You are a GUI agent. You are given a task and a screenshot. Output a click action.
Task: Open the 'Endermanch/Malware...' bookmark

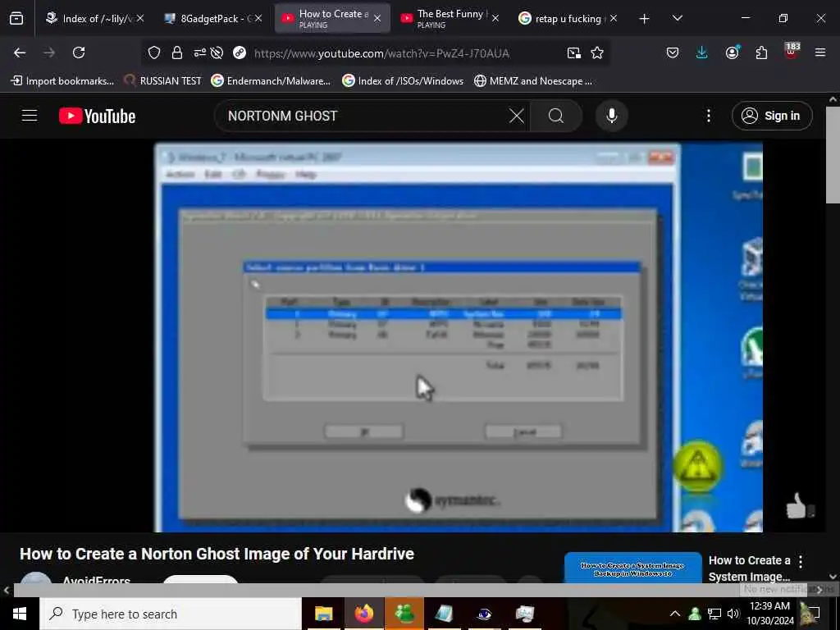point(271,81)
